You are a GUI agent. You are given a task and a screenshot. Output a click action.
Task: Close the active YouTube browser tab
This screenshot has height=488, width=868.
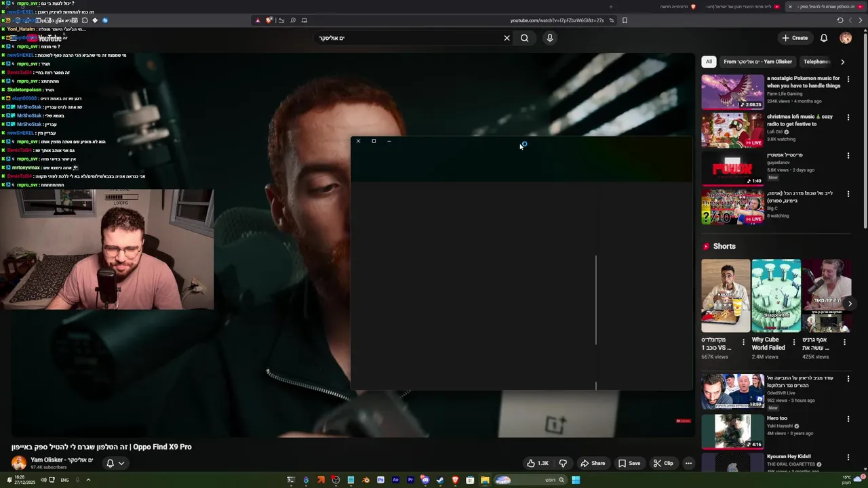click(x=790, y=7)
